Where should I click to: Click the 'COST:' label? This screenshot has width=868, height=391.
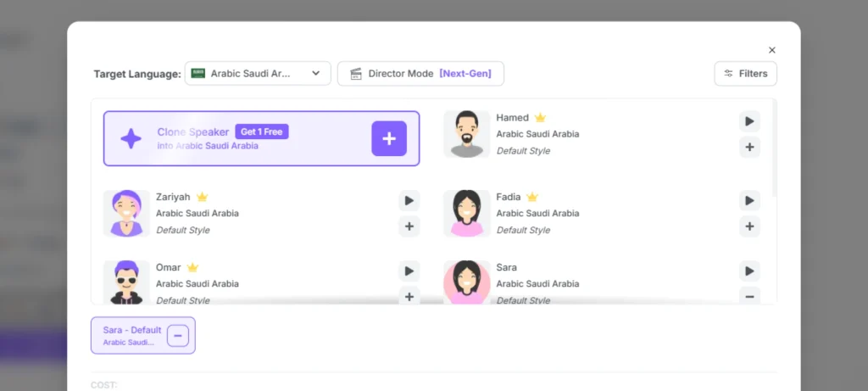[104, 385]
